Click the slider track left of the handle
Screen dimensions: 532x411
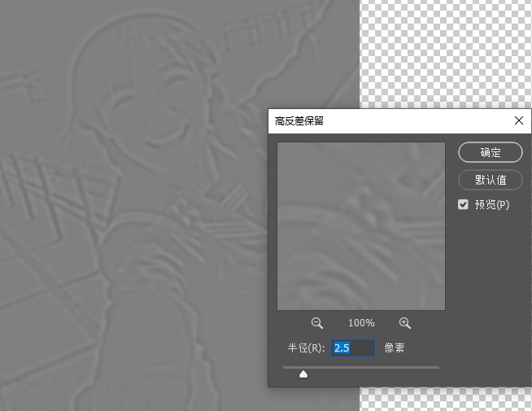point(290,367)
